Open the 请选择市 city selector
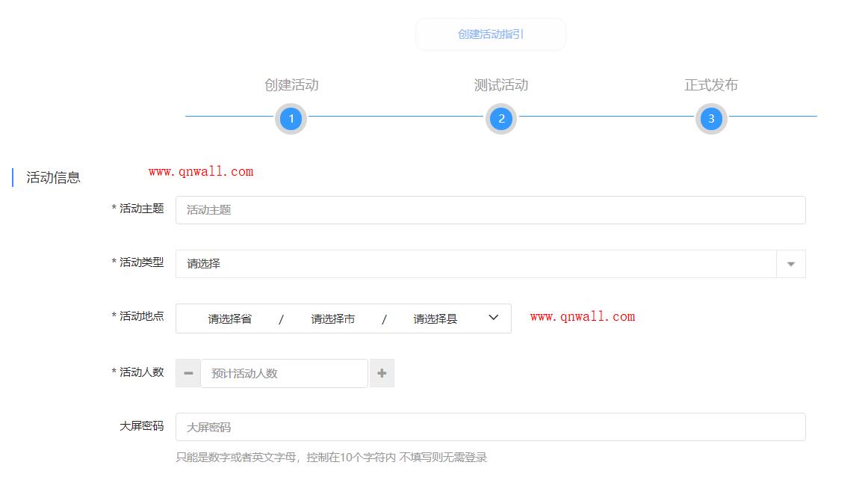This screenshot has width=868, height=477. 333,318
